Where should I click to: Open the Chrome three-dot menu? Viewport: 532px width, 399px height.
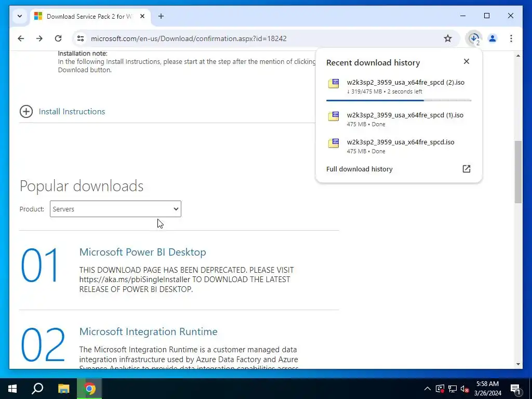pyautogui.click(x=511, y=38)
